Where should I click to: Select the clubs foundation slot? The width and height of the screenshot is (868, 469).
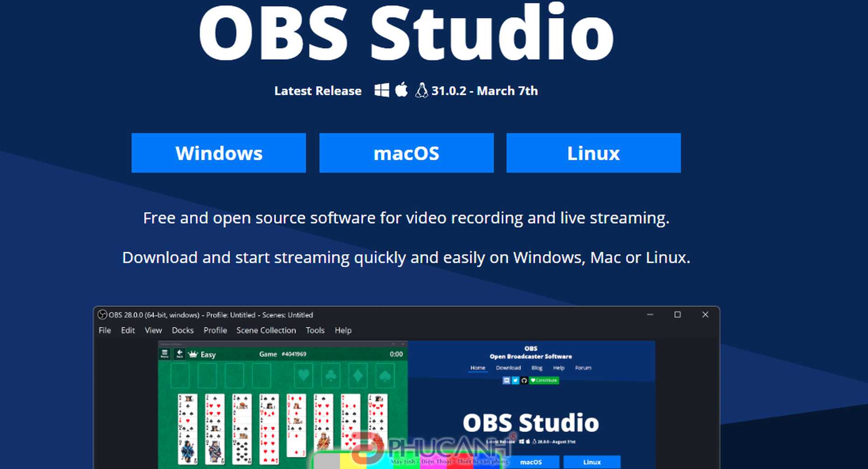point(331,375)
